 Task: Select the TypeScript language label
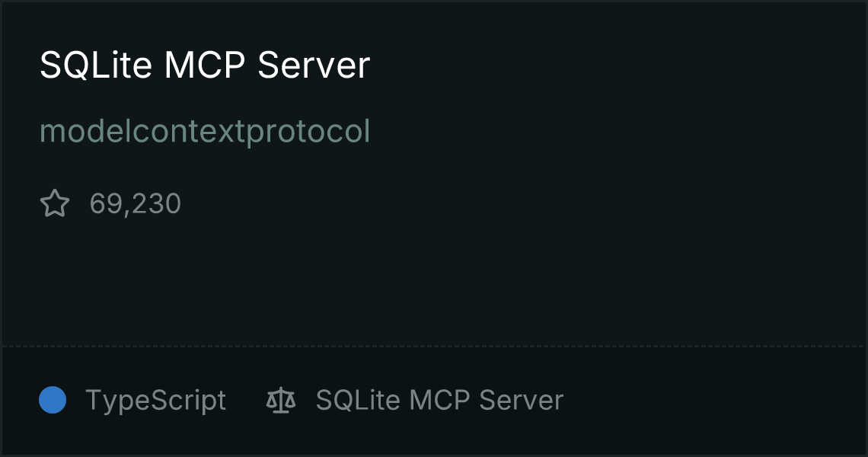point(155,401)
